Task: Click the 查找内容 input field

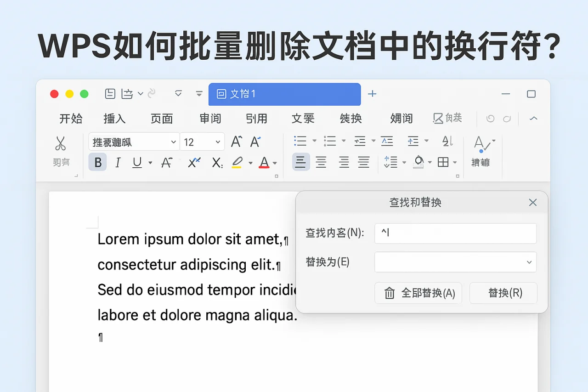Action: click(x=455, y=233)
